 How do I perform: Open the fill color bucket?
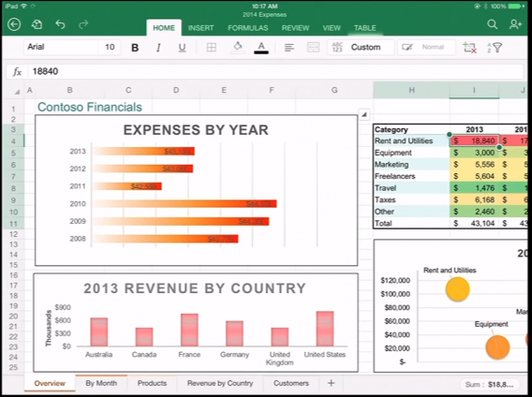(238, 47)
